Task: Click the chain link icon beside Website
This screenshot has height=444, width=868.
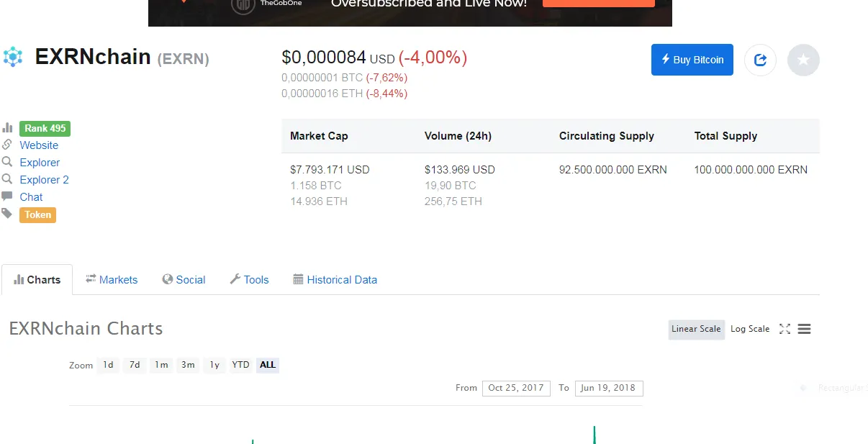Action: 7,145
